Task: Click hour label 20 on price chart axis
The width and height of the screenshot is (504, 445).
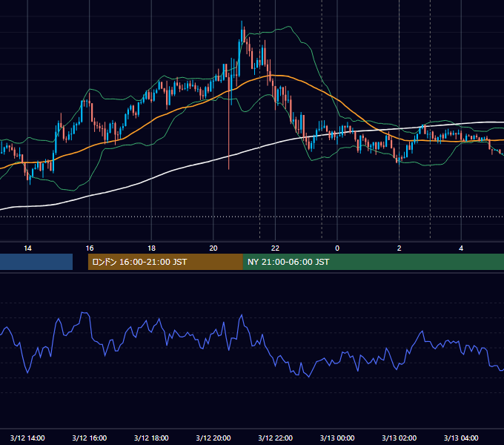Action: pyautogui.click(x=213, y=248)
